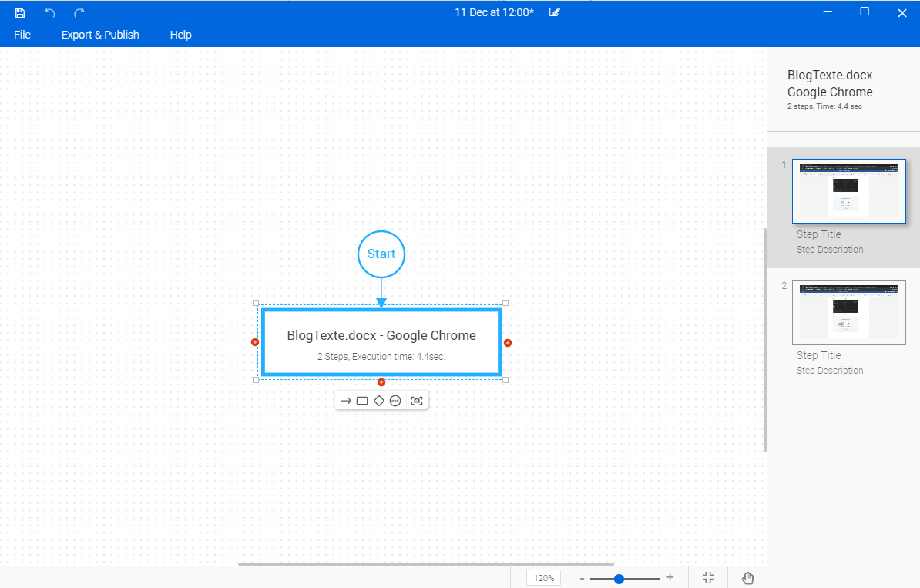Click the 11 Dec at 12:00 document title
920x588 pixels.
coord(494,12)
